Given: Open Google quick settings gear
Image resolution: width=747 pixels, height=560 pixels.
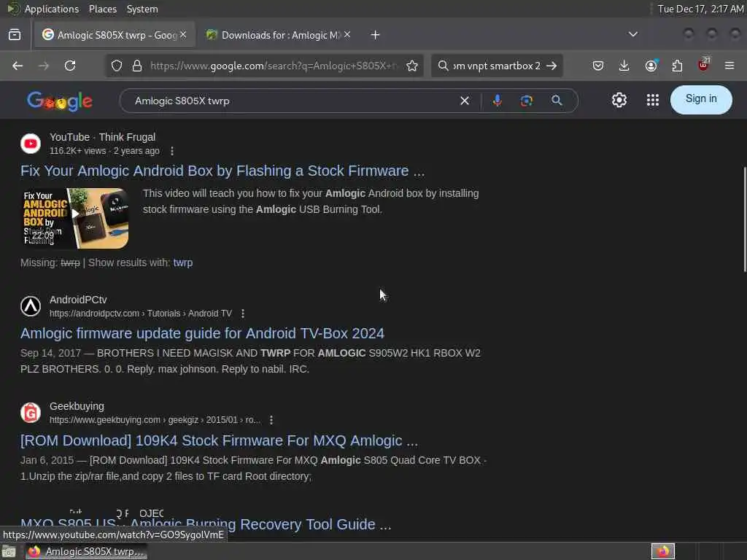Looking at the screenshot, I should (x=619, y=100).
